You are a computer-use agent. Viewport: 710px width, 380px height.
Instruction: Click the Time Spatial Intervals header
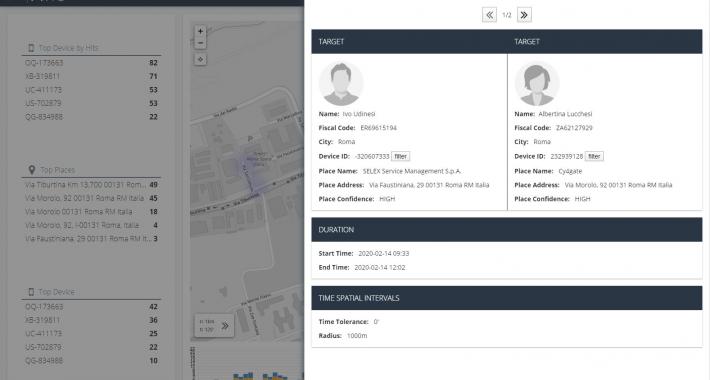click(x=507, y=298)
